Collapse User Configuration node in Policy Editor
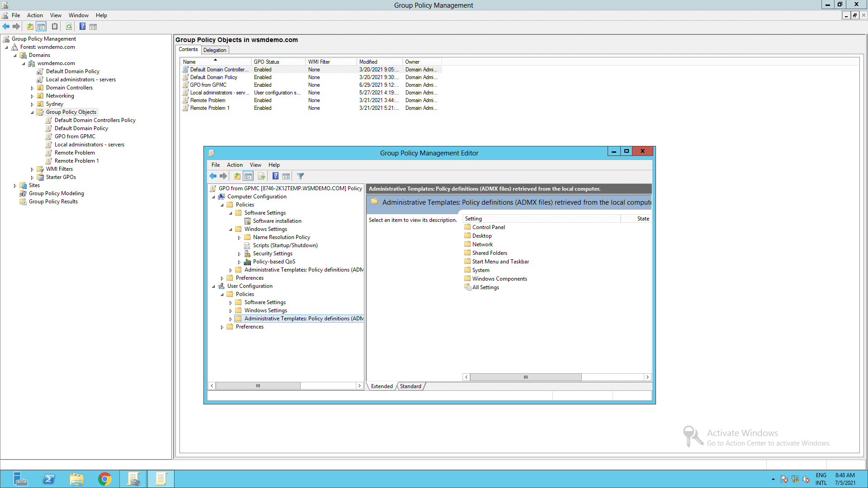The image size is (868, 488). tap(213, 286)
